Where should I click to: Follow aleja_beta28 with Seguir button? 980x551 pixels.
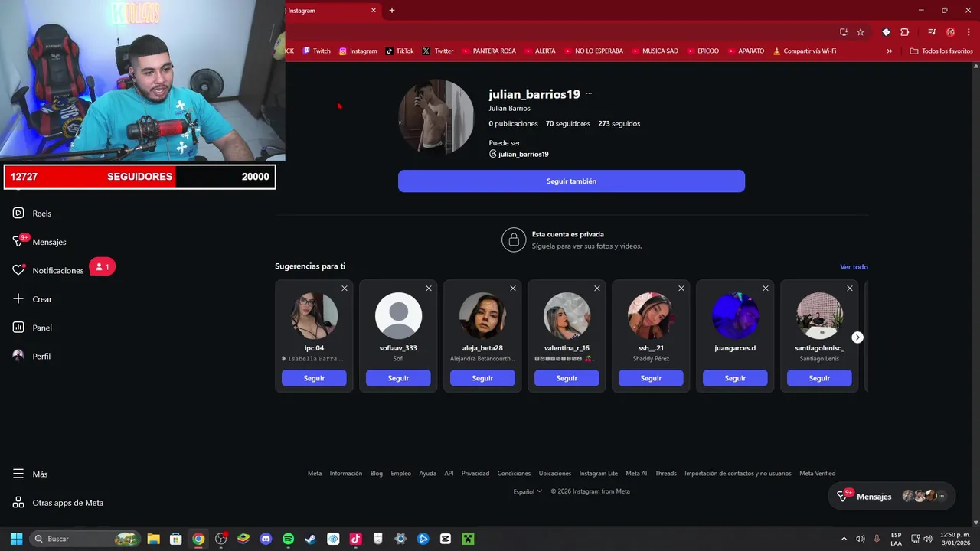[x=482, y=378]
